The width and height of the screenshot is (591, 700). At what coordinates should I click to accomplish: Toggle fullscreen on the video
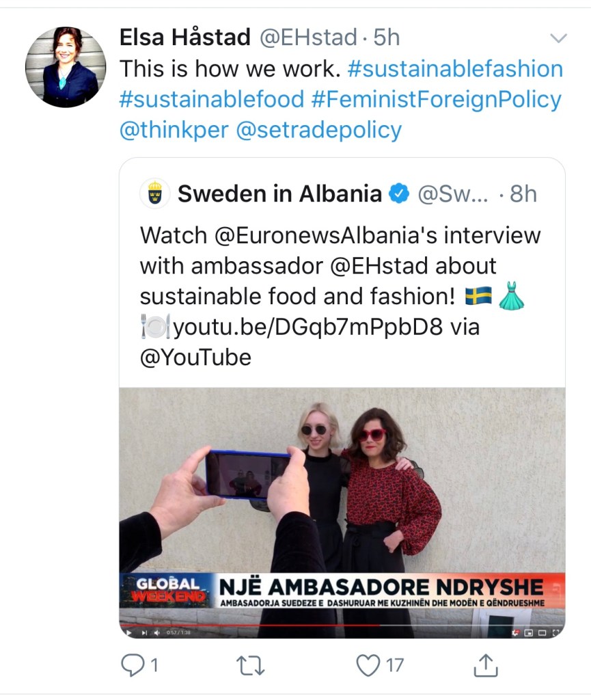555,633
